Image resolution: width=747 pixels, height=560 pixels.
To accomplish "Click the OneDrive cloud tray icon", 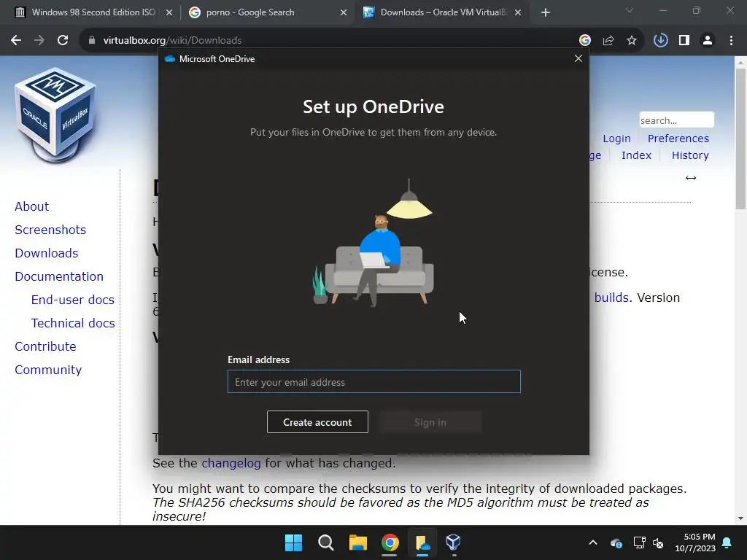I will (x=616, y=542).
